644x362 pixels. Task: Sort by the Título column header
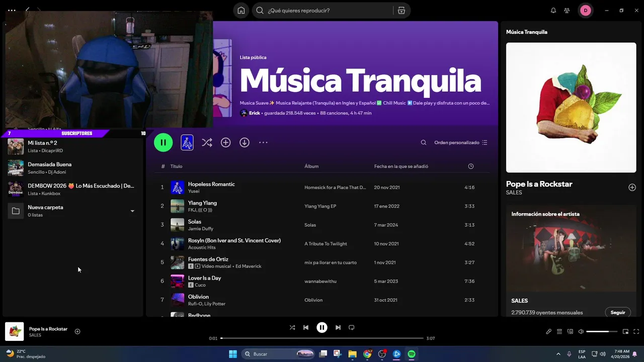point(176,166)
